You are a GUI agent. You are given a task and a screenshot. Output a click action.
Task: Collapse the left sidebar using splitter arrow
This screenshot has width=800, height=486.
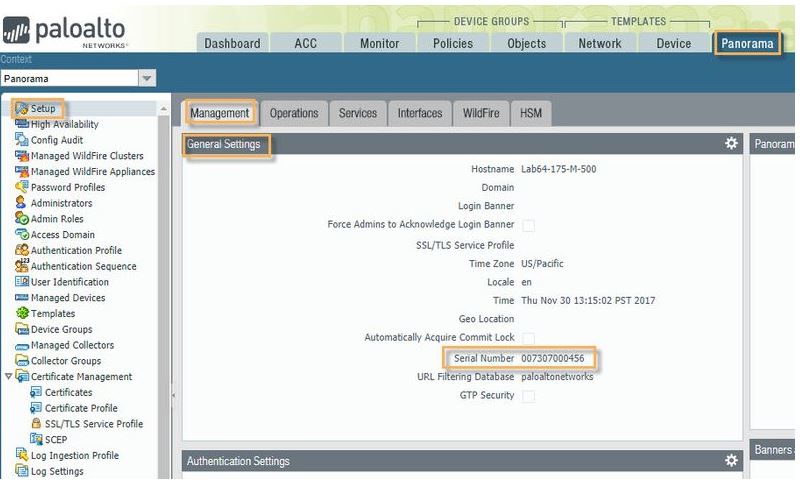click(173, 395)
